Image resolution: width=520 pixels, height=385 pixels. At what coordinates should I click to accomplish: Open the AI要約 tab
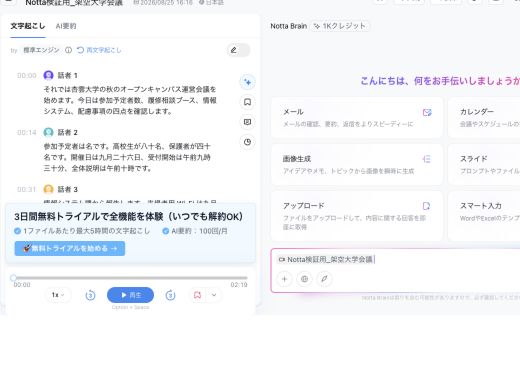[66, 26]
